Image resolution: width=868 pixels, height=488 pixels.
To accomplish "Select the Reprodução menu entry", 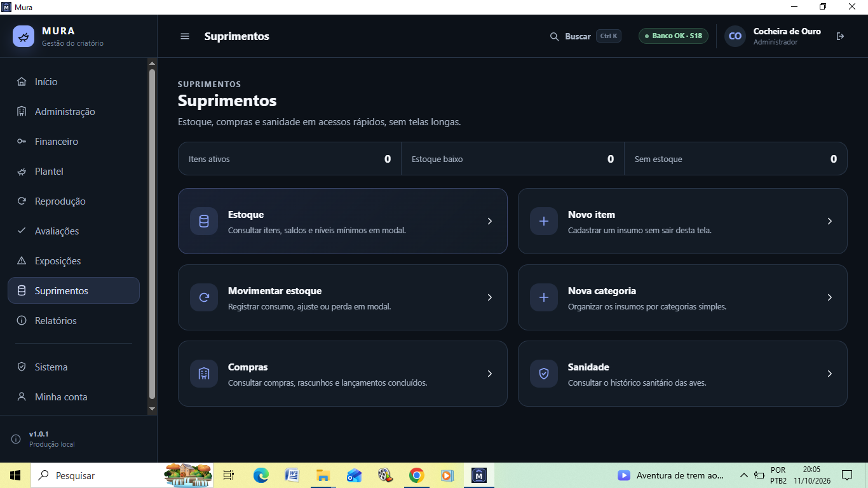I will (x=74, y=201).
